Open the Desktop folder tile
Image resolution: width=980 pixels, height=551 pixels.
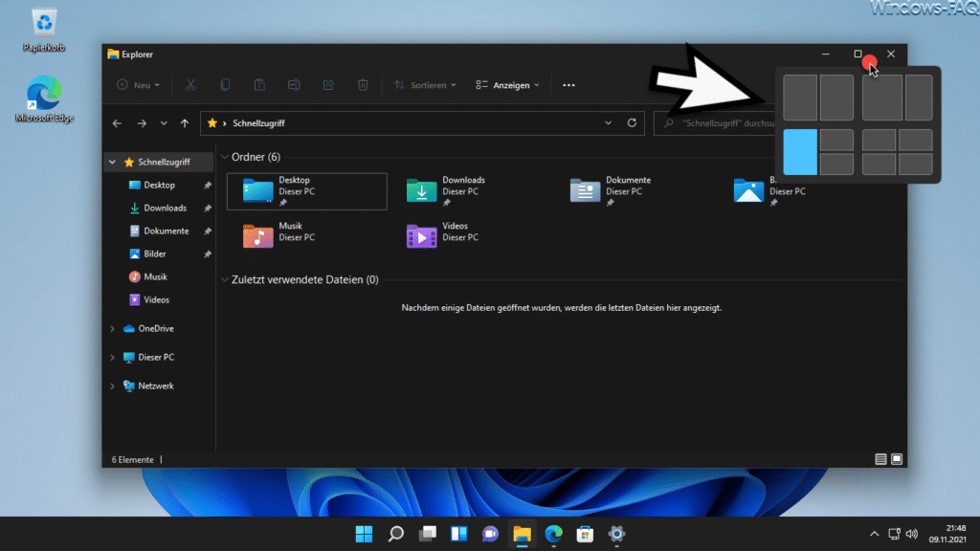click(307, 191)
